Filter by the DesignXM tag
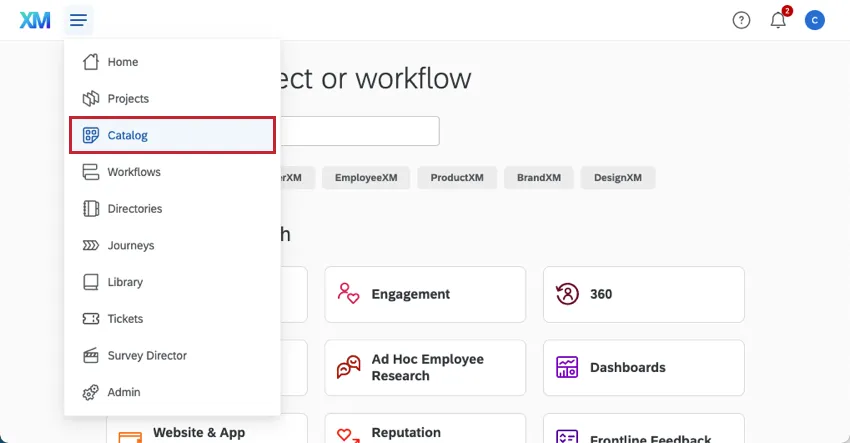The height and width of the screenshot is (443, 850). [x=618, y=178]
